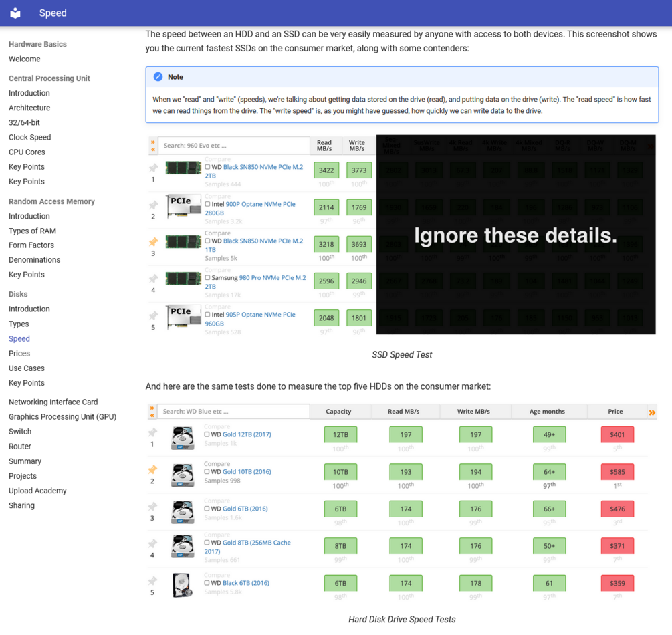Click the blue Note pencil icon
672x635 pixels.
158,77
